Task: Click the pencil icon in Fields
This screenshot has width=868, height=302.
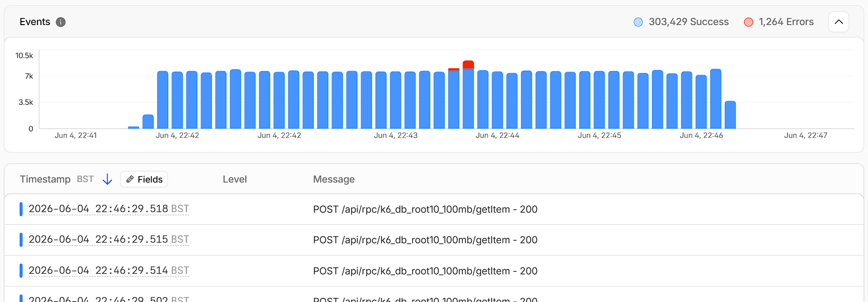Action: [130, 179]
